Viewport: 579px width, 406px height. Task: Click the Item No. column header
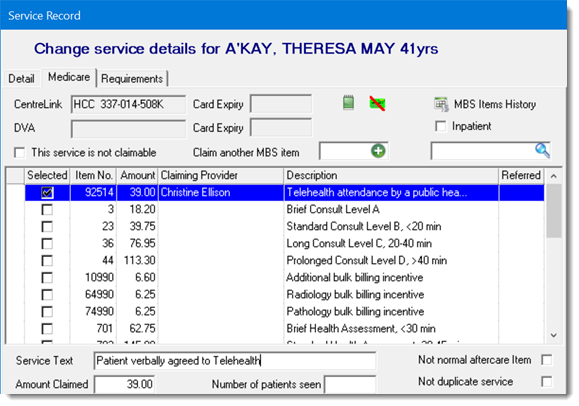(x=93, y=175)
